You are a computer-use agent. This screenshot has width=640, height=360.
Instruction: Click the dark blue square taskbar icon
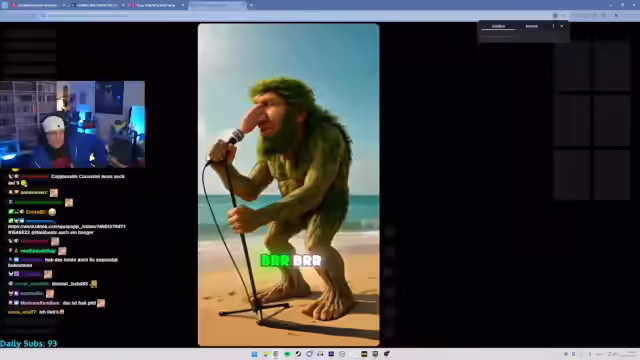[x=331, y=354]
